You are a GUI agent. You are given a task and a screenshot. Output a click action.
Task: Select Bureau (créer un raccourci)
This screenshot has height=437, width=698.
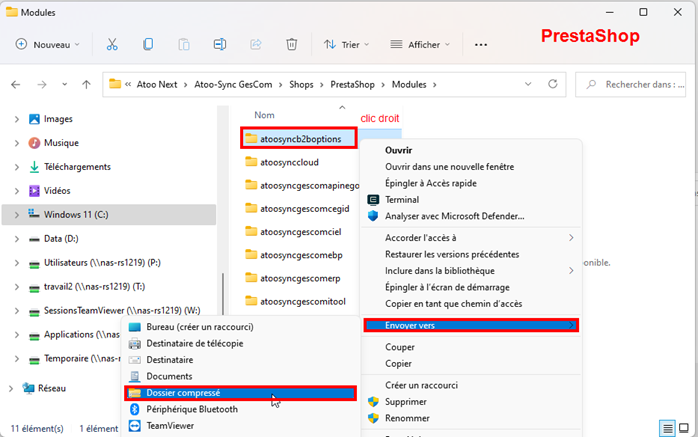point(200,327)
